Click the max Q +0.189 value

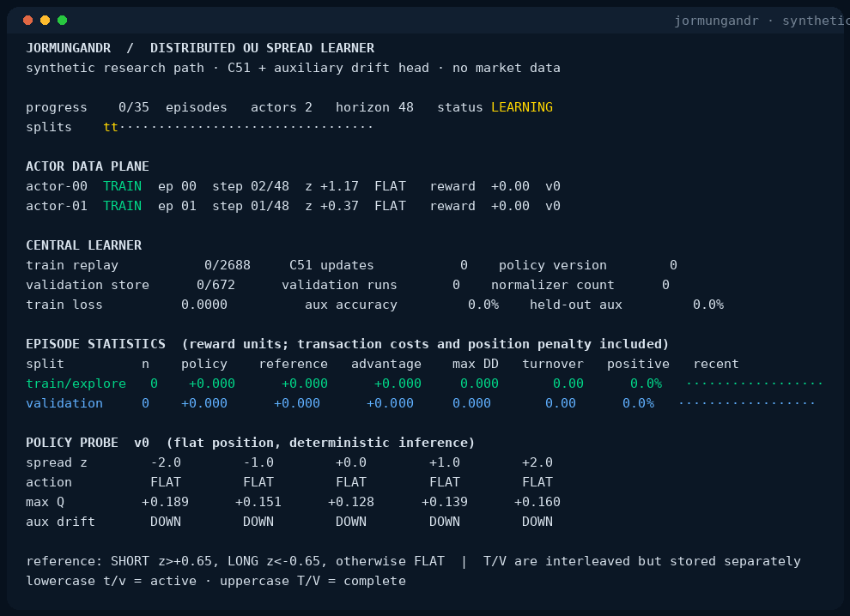165,502
